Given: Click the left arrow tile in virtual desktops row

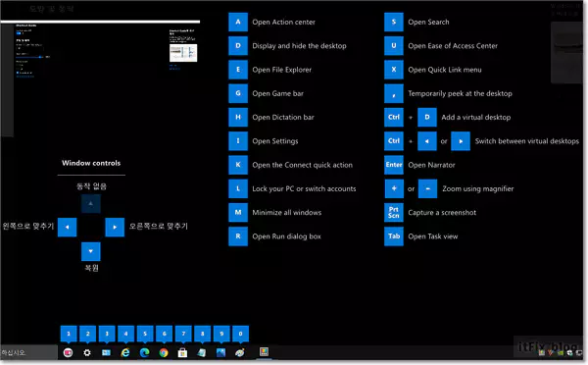Looking at the screenshot, I should coord(426,141).
